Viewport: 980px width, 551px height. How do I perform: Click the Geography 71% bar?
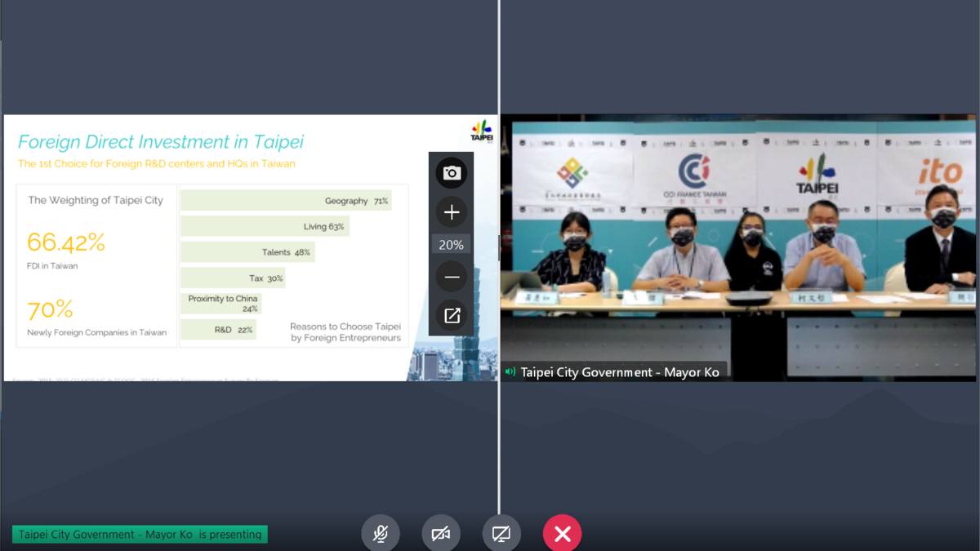tap(286, 201)
